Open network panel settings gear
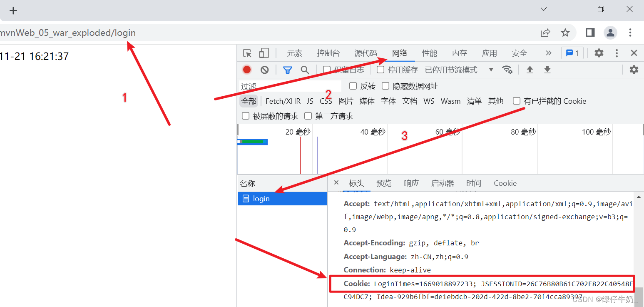 tap(634, 70)
